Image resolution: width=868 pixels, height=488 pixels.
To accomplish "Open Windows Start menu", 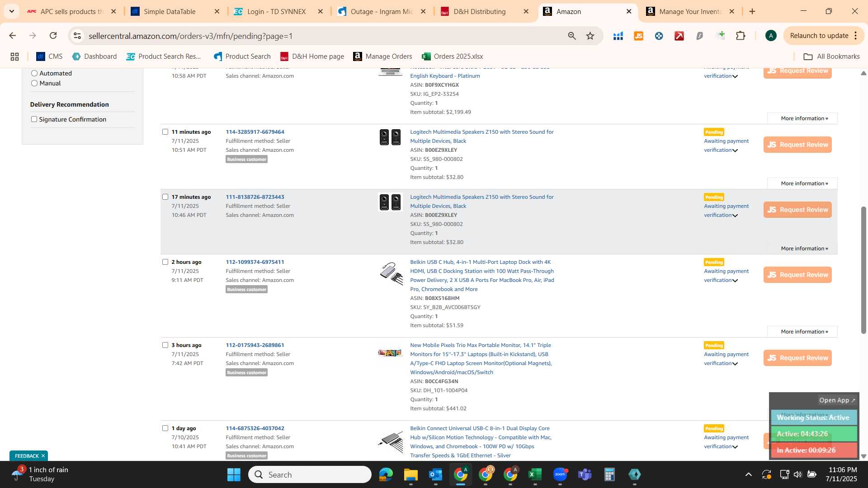I will click(234, 474).
